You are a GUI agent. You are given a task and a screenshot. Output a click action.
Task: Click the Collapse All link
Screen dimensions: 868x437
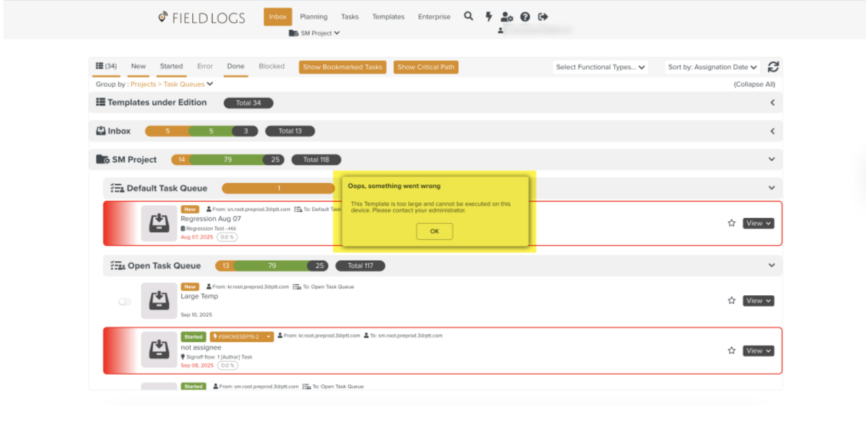(754, 85)
